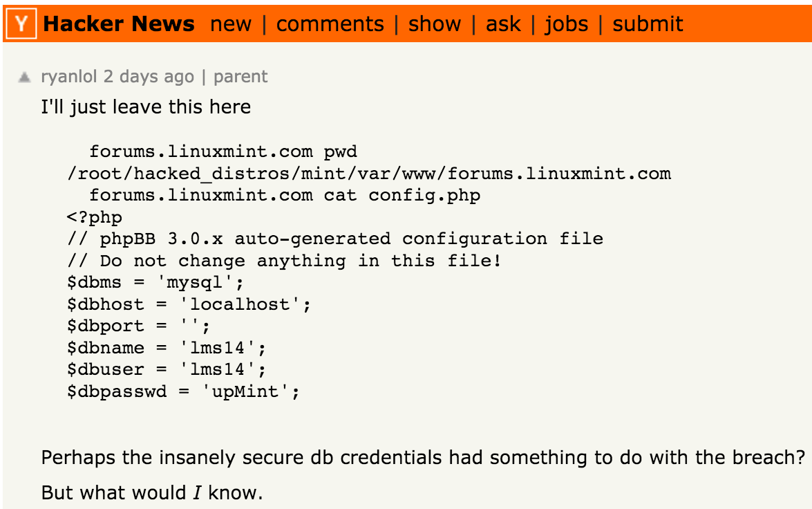Click the Y Combinator logo icon

click(21, 24)
